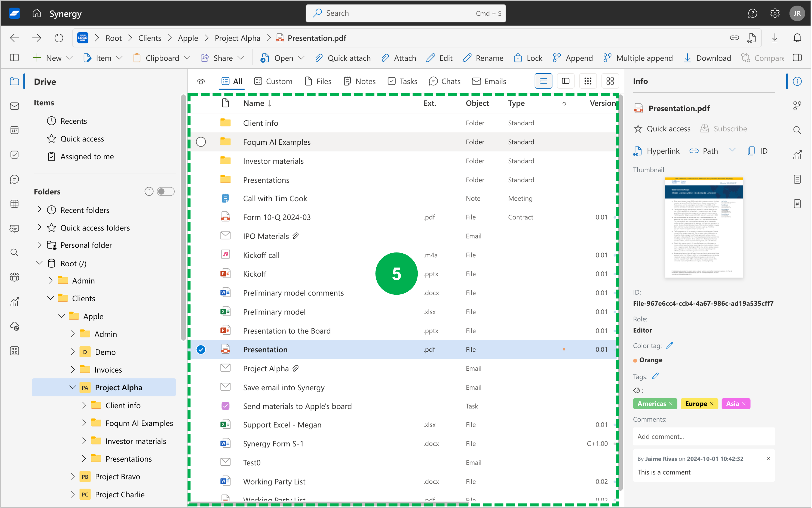
Task: Expand the Personal folder node
Action: click(39, 245)
